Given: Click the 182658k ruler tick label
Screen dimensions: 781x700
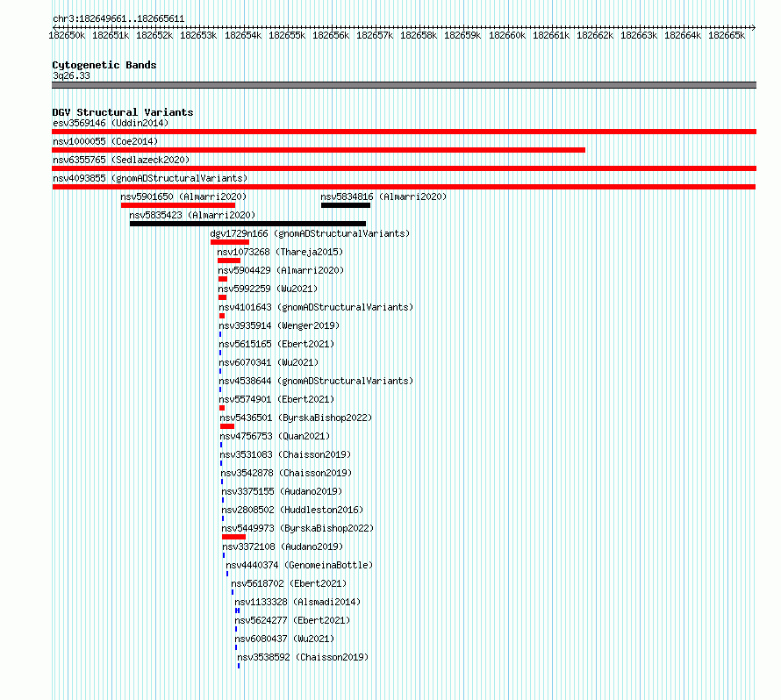Looking at the screenshot, I should 419,35.
